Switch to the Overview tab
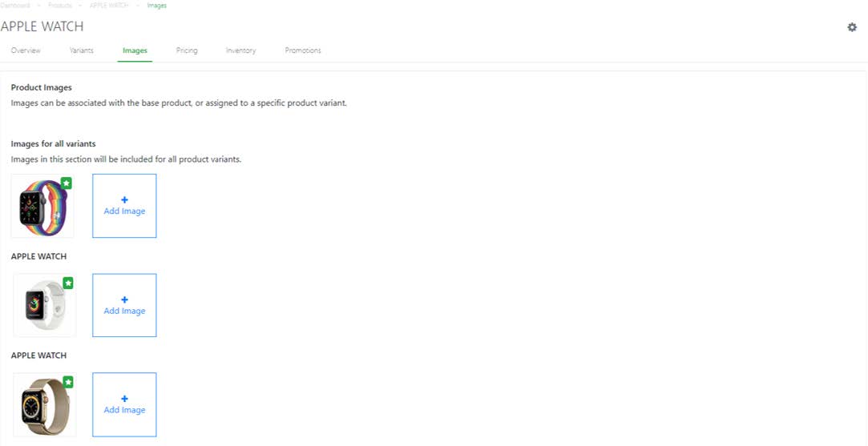This screenshot has height=446, width=868. click(26, 50)
